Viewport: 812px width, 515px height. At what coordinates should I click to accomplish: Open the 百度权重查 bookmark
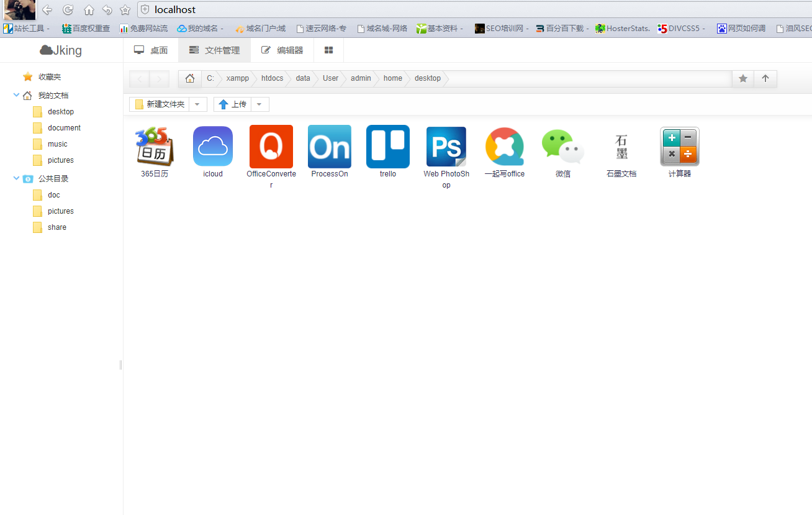[x=86, y=29]
